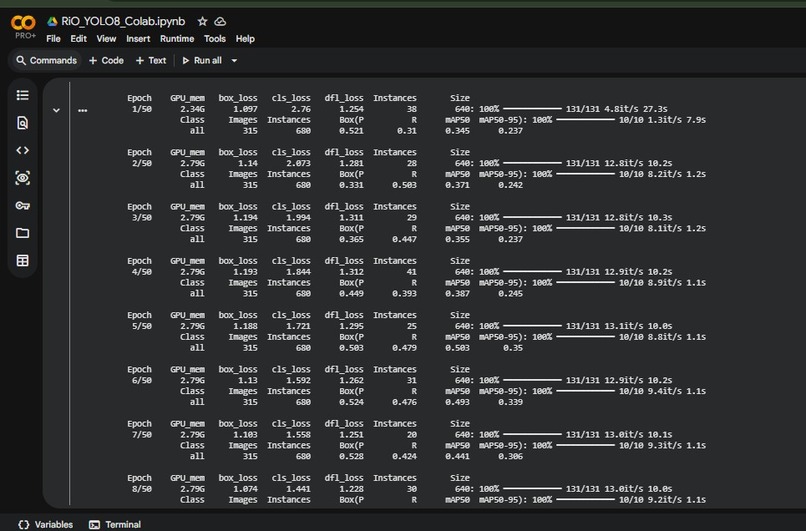
Task: Click the cloud save status icon
Action: (x=220, y=22)
